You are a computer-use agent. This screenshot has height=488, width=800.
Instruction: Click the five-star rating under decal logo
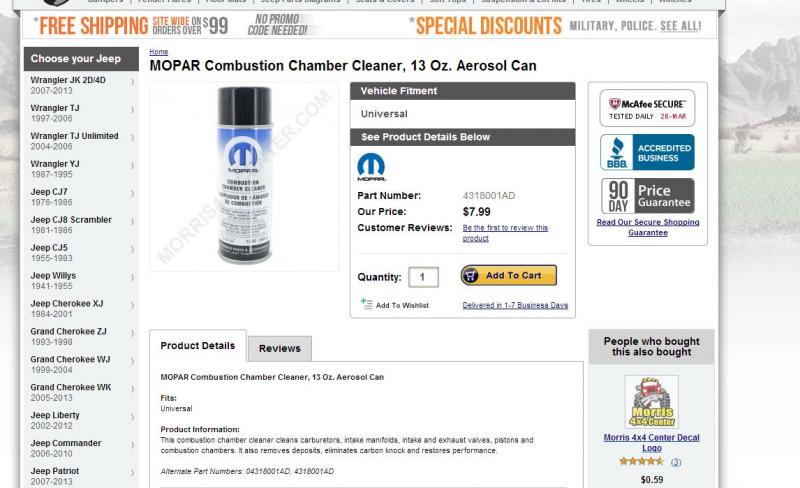point(641,461)
